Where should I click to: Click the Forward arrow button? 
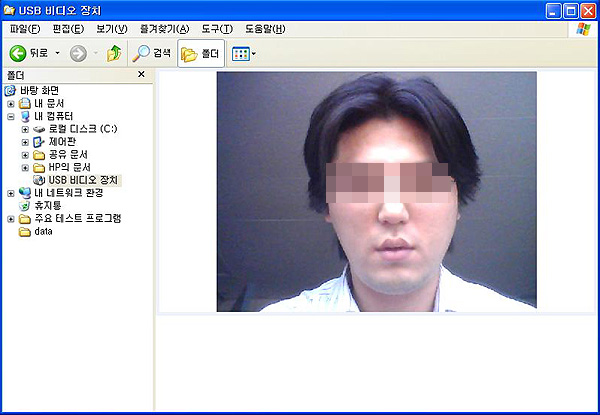pyautogui.click(x=78, y=53)
